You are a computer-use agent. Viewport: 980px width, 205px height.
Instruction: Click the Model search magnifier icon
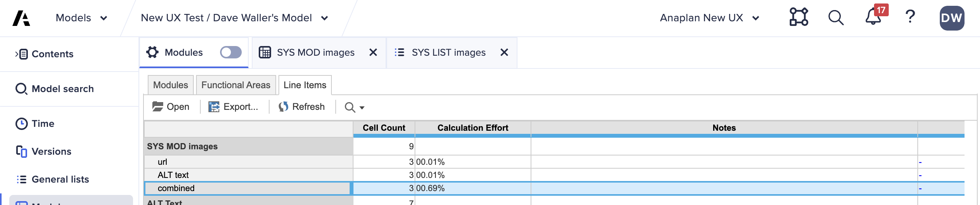(21, 89)
